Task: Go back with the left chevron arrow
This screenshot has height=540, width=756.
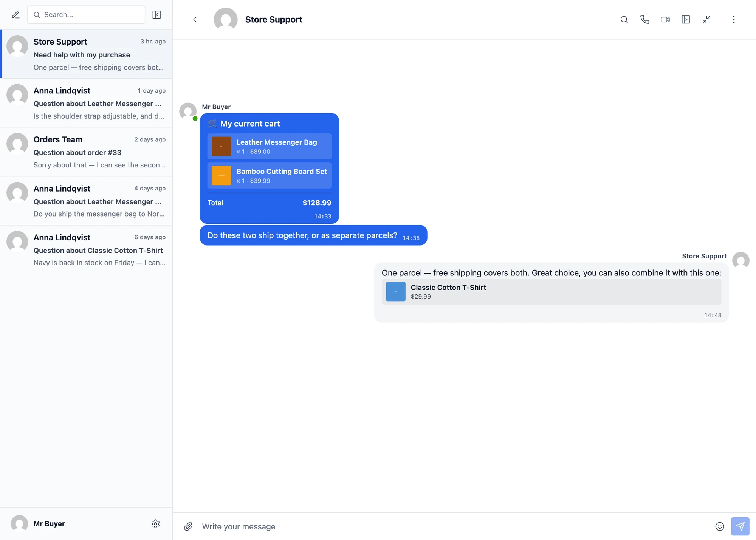Action: tap(195, 20)
